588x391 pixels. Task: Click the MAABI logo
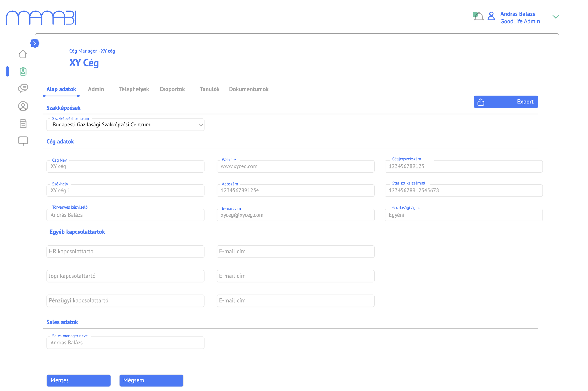tap(41, 18)
